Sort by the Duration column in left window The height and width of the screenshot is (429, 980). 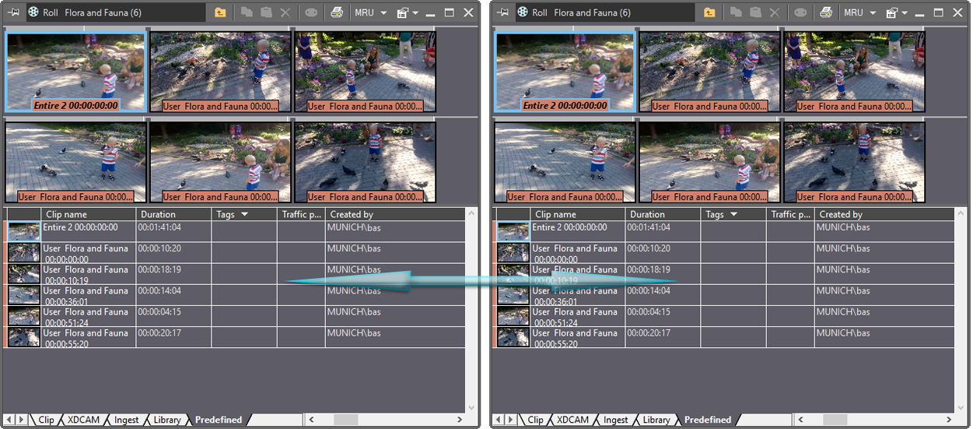pos(158,214)
